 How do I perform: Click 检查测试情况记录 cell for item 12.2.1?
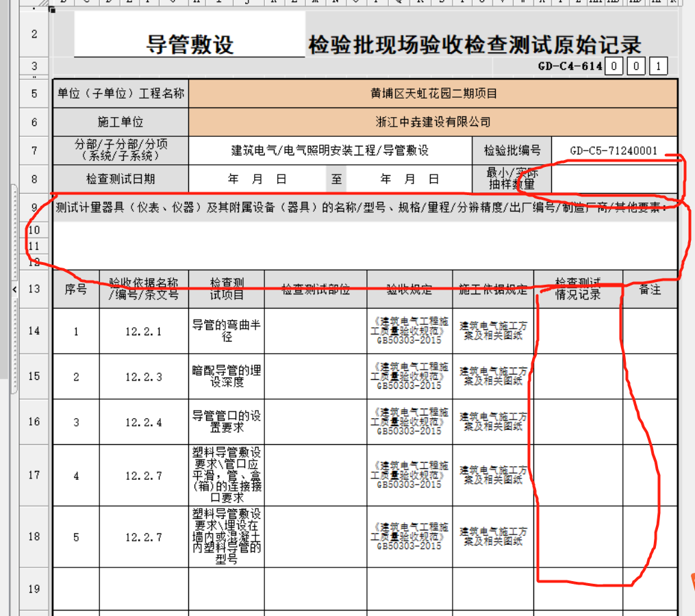click(578, 331)
